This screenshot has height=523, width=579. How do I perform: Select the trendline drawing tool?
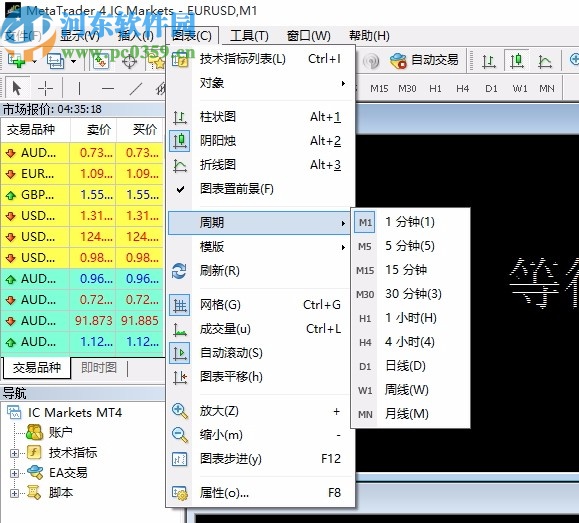click(x=136, y=89)
